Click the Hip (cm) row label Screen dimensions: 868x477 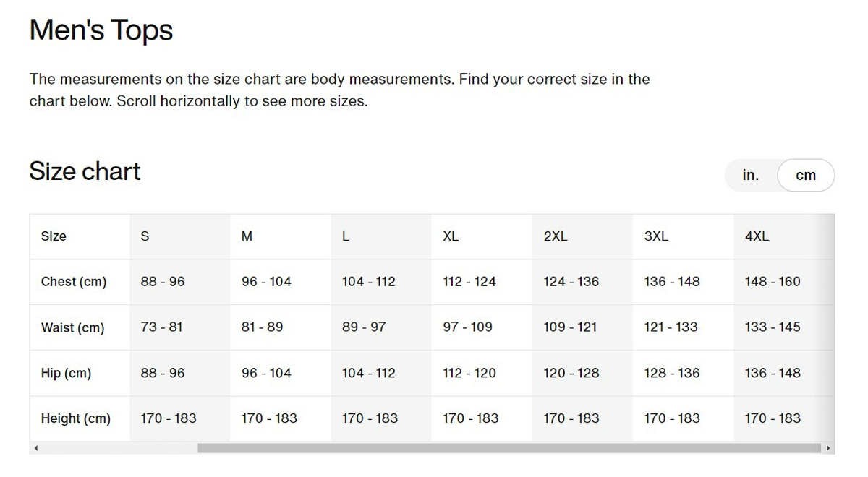pyautogui.click(x=66, y=373)
